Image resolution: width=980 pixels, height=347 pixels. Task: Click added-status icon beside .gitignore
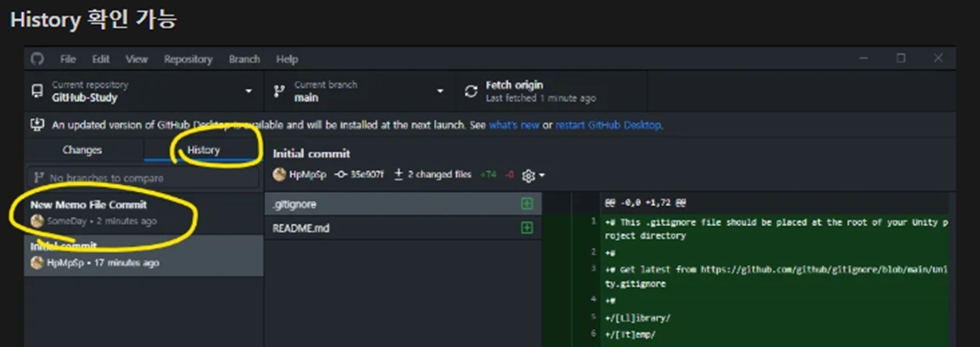point(527,205)
